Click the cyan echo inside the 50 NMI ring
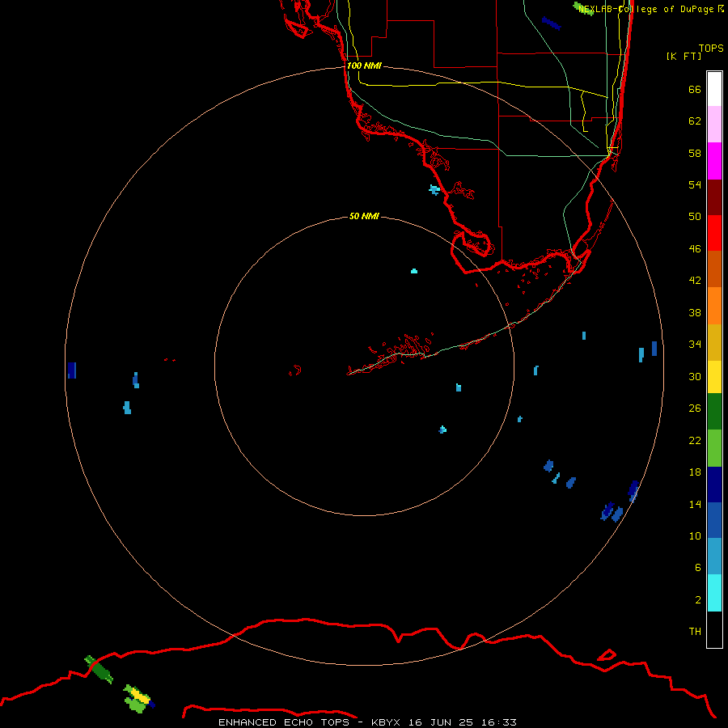The height and width of the screenshot is (728, 728). tap(414, 271)
